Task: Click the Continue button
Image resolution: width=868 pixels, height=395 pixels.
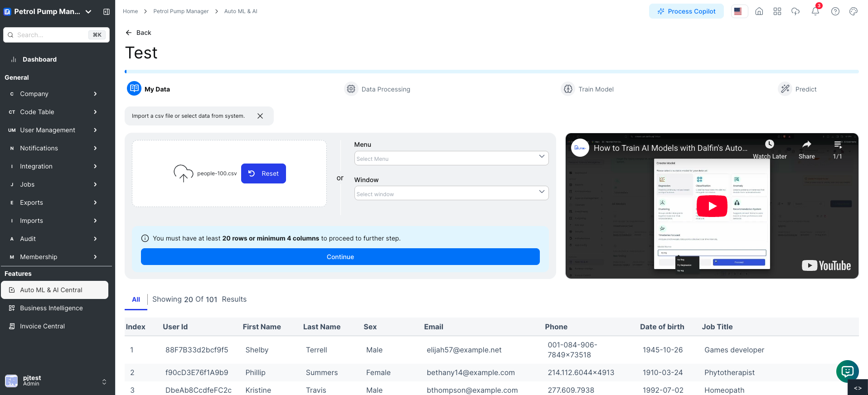Action: click(340, 257)
